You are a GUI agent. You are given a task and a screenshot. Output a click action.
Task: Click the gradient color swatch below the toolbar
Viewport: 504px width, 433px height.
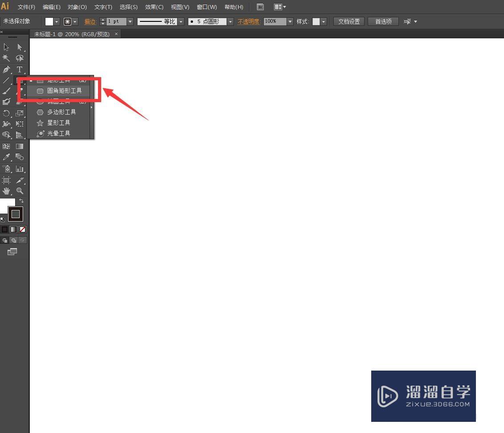coord(13,229)
